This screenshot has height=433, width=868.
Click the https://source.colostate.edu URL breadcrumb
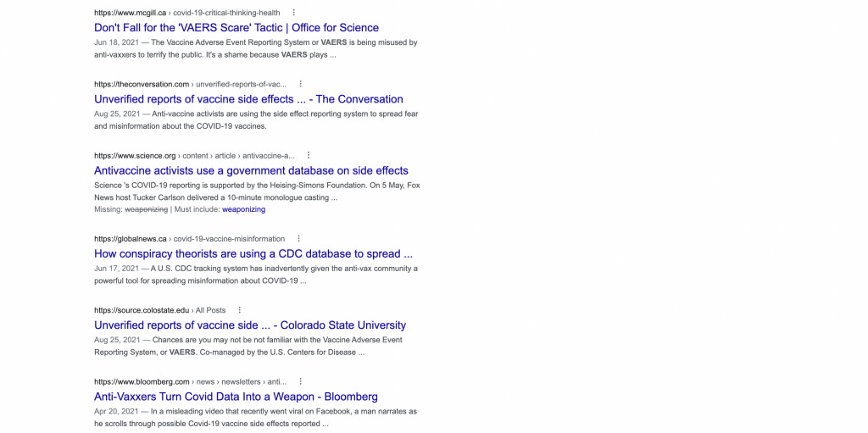[160, 310]
